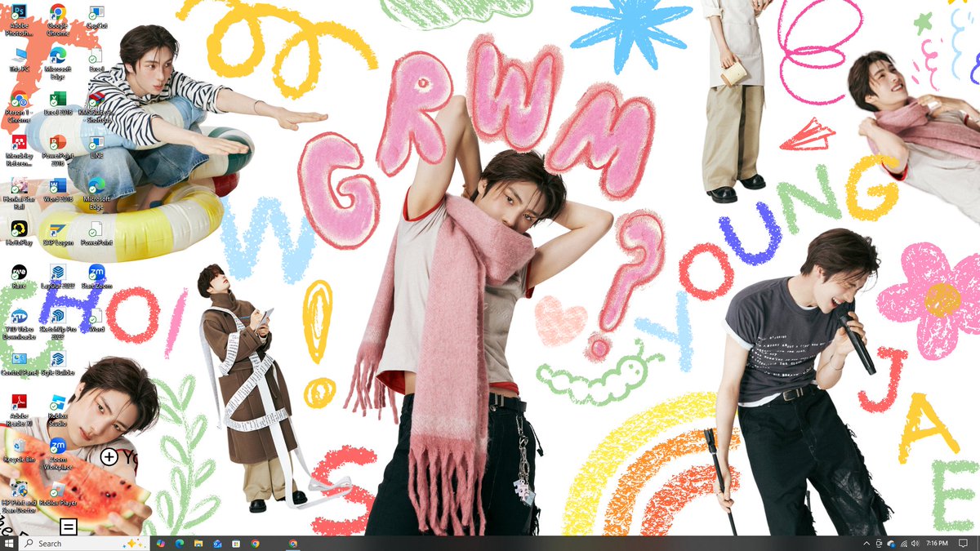This screenshot has width=980, height=551.
Task: Open File Explorer from the taskbar
Action: pos(198,543)
